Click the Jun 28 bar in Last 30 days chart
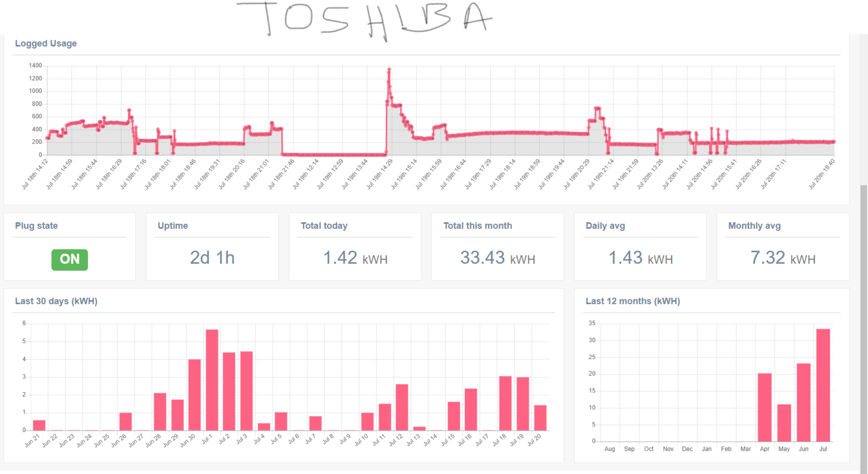The width and height of the screenshot is (868, 474). click(160, 412)
